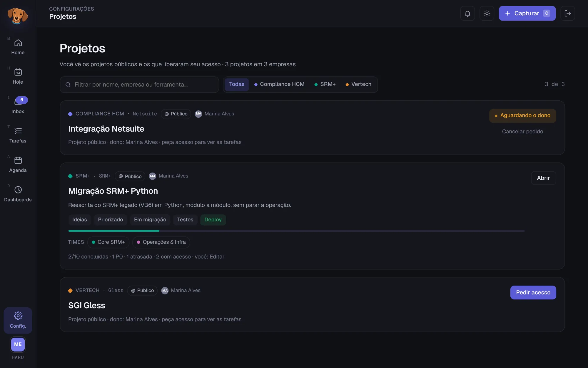Select the Deploy stage chip

213,220
